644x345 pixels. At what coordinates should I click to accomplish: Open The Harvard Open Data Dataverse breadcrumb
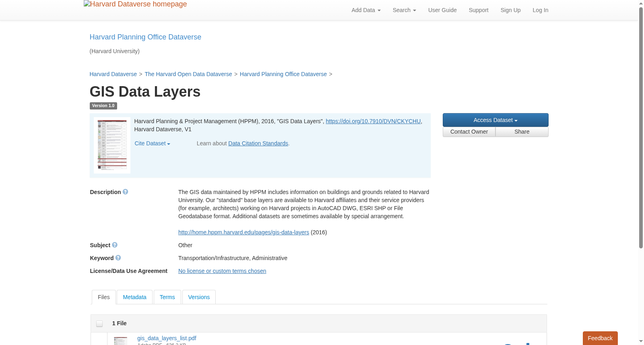(188, 74)
